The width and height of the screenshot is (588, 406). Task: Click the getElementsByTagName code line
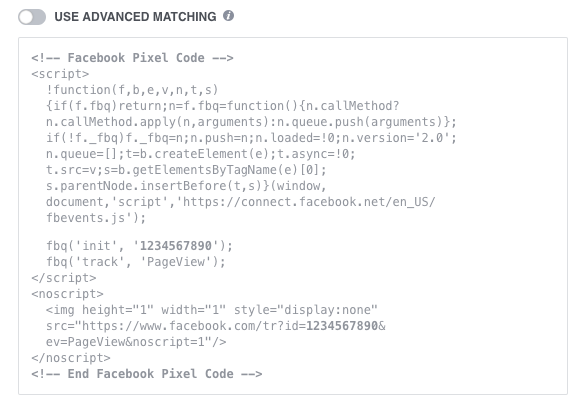pos(186,170)
